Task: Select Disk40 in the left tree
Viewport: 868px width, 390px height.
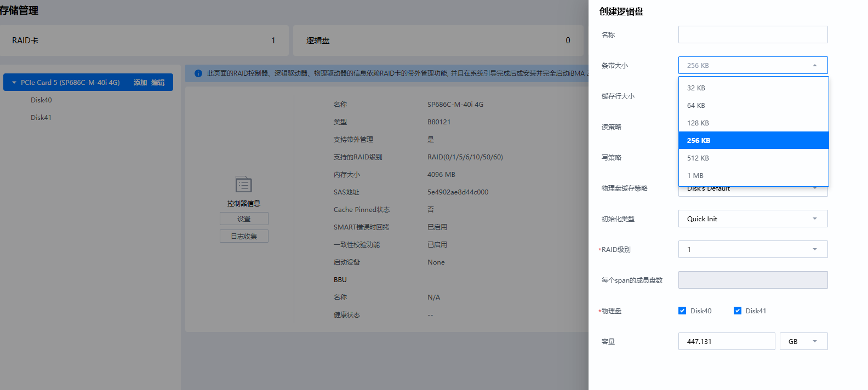Action: (41, 100)
